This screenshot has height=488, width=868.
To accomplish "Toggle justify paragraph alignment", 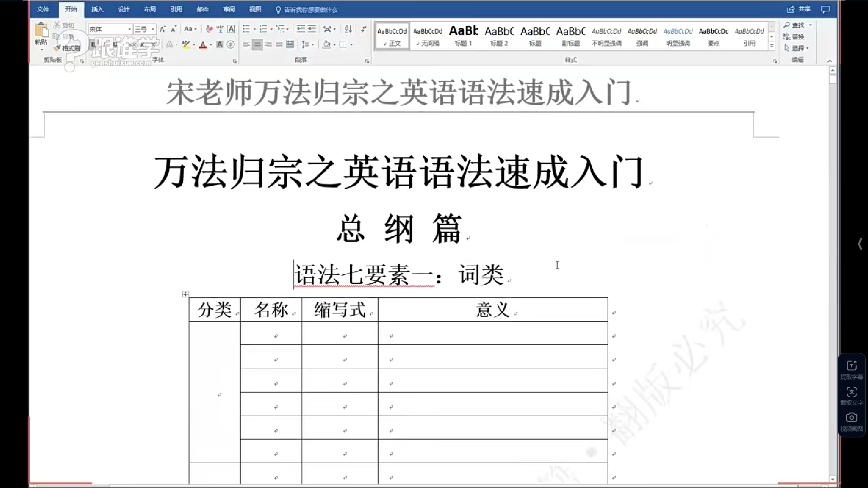I will tap(279, 44).
